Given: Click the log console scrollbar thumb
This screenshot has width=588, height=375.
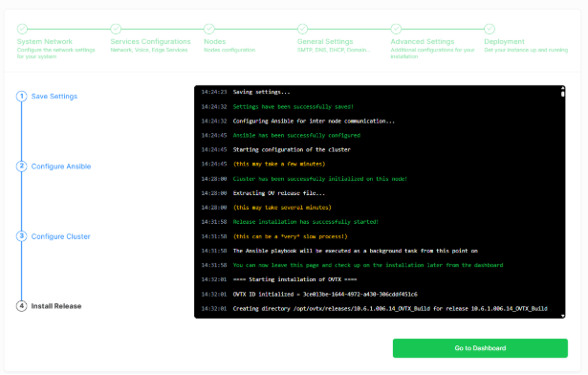Looking at the screenshot, I should click(562, 94).
